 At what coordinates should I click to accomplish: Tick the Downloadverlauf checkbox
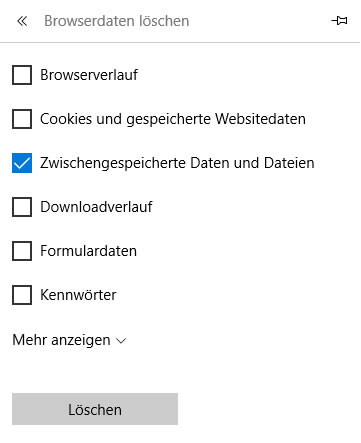coord(22,207)
